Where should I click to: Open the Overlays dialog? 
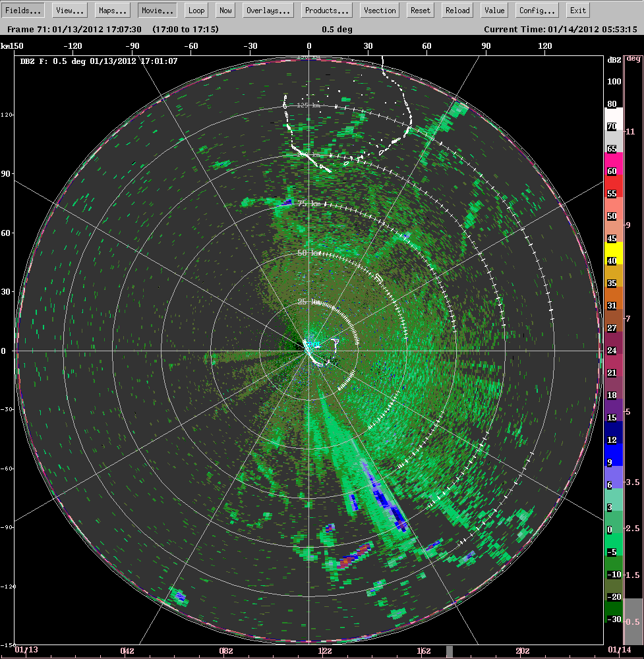point(268,10)
